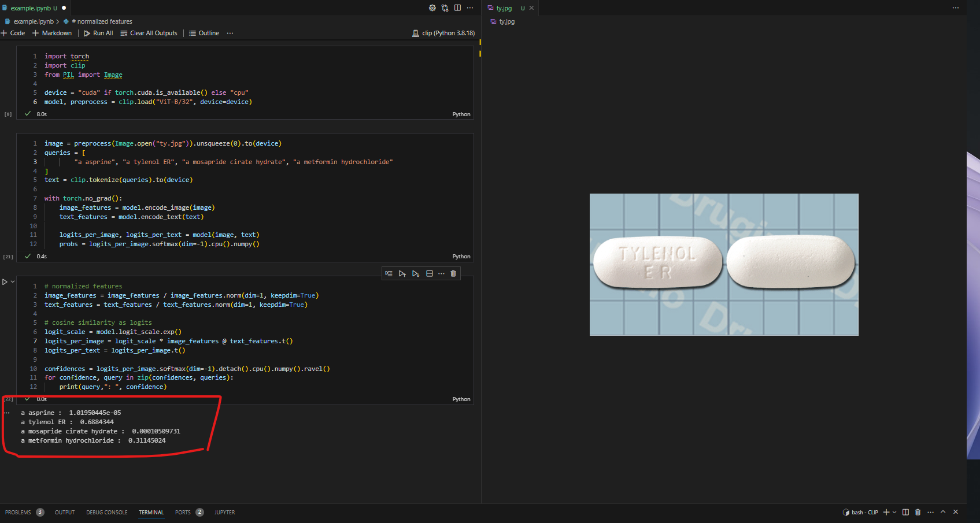Open the DEBUG CONSOLE panel tab
Image resolution: width=980 pixels, height=523 pixels.
click(x=107, y=512)
